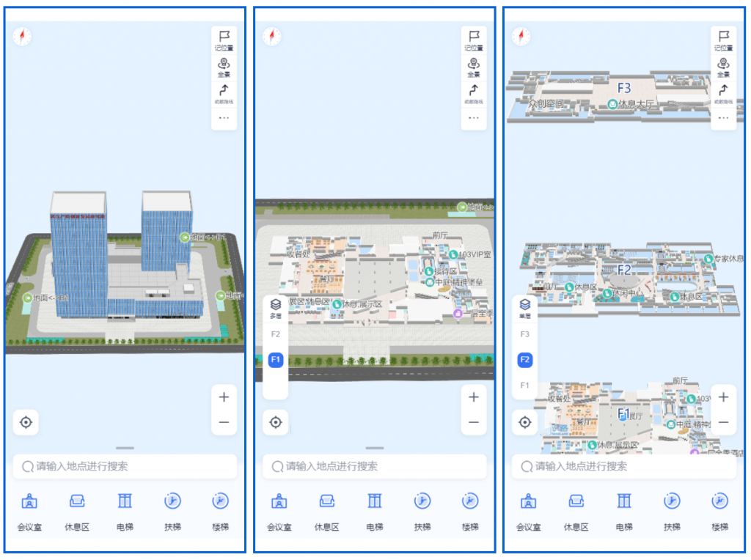This screenshot has width=751, height=560.
Task: Expand the more options dots on the middle screen
Action: [x=474, y=118]
